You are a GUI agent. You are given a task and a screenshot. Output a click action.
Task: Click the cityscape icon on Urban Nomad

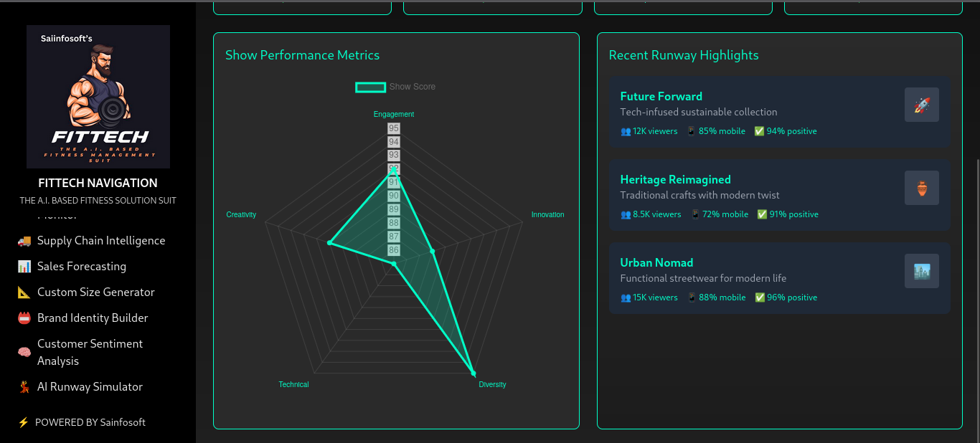click(x=921, y=271)
